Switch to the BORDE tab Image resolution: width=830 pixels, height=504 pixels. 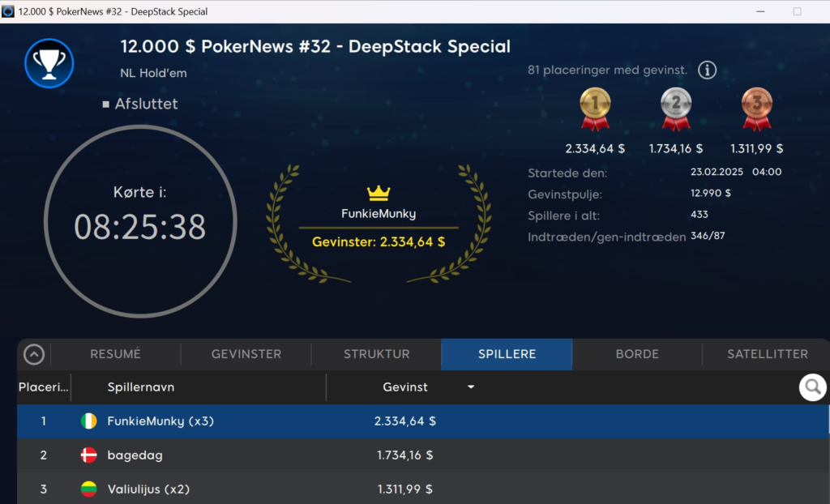pos(637,354)
